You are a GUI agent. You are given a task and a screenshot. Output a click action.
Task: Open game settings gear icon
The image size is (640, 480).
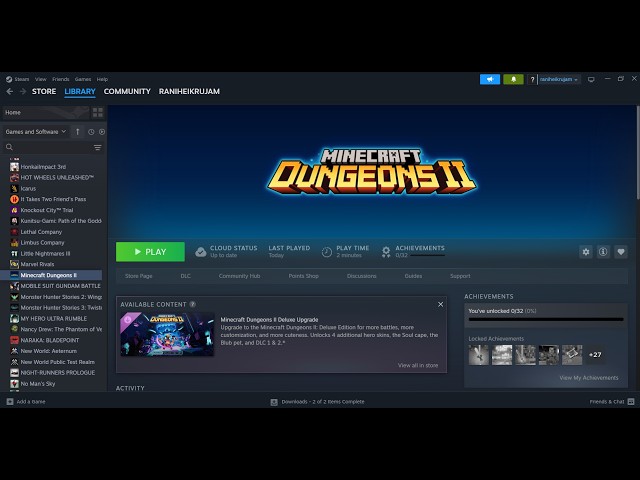tap(586, 252)
